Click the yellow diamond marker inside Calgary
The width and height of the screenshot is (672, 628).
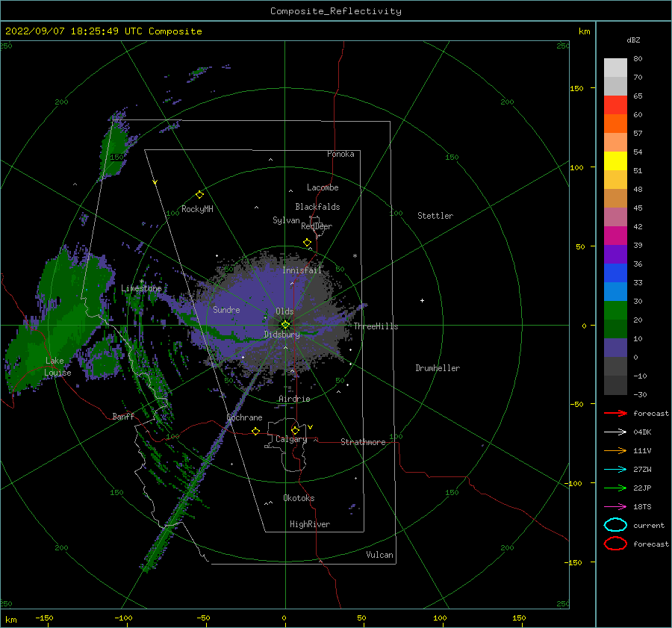pyautogui.click(x=295, y=430)
